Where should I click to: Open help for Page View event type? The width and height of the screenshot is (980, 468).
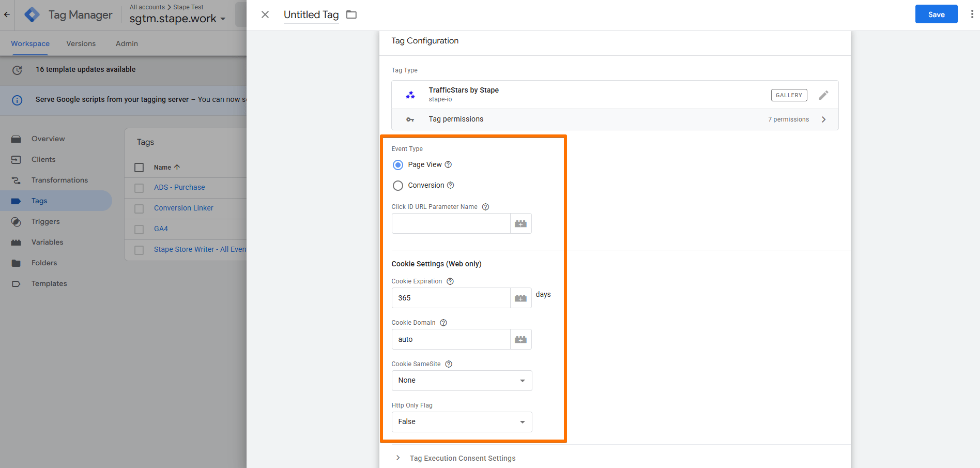pyautogui.click(x=448, y=164)
